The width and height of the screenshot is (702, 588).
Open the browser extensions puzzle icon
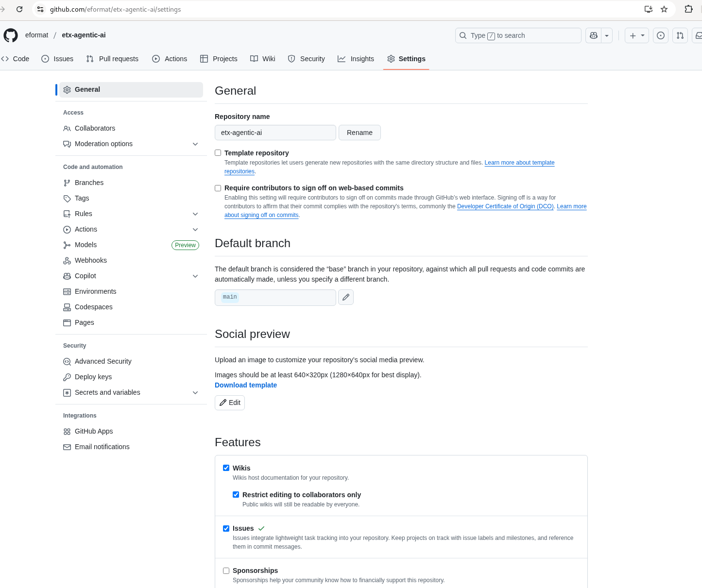tap(688, 9)
